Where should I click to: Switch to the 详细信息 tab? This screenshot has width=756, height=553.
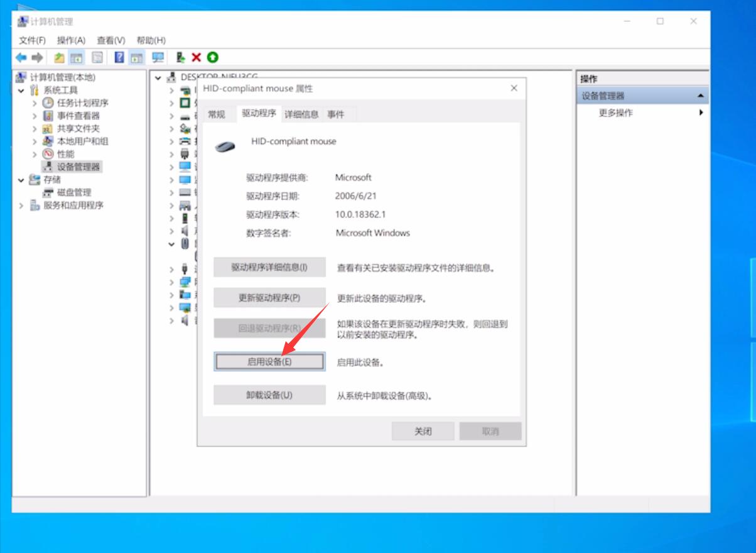click(x=301, y=114)
